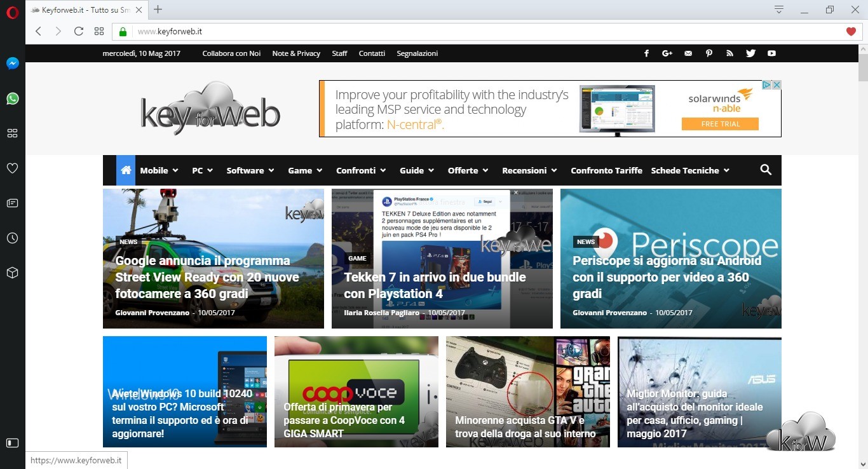Open WhatsApp in the Opera sidebar
The width and height of the screenshot is (868, 469).
(12, 99)
